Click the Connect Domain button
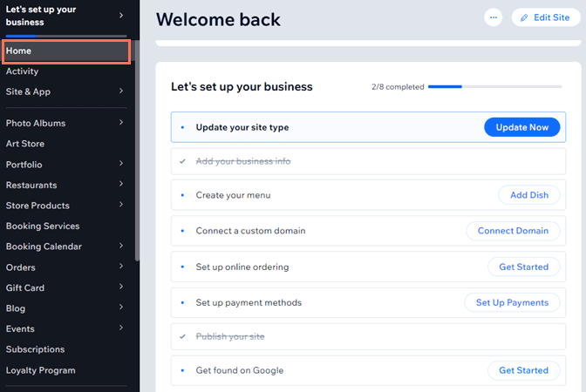 click(x=513, y=231)
